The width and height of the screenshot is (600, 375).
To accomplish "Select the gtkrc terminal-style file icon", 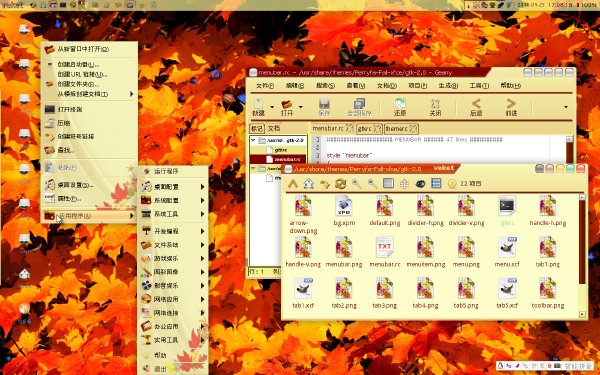I will pyautogui.click(x=507, y=206).
